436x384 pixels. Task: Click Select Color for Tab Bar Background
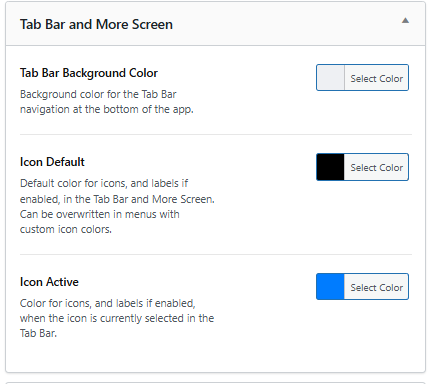coord(376,79)
